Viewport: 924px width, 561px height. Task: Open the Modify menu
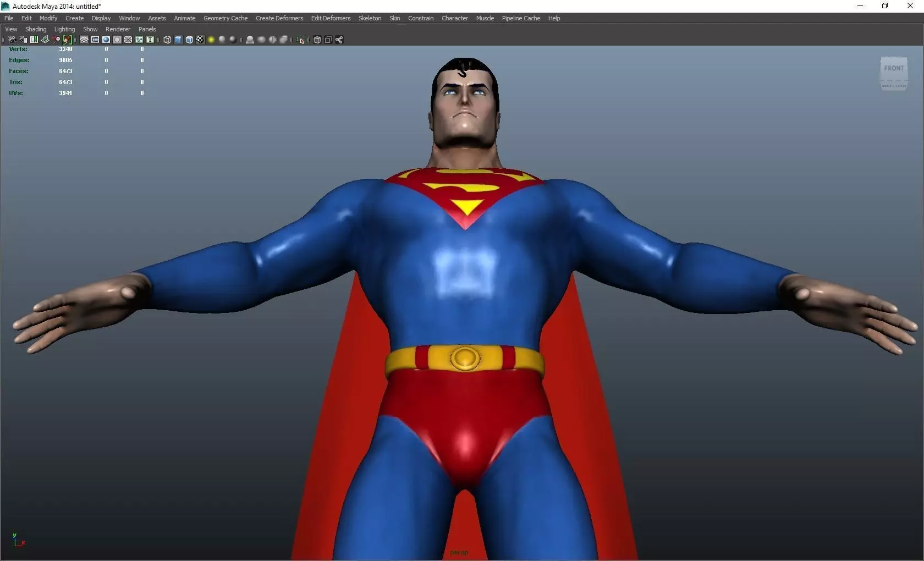[x=48, y=18]
